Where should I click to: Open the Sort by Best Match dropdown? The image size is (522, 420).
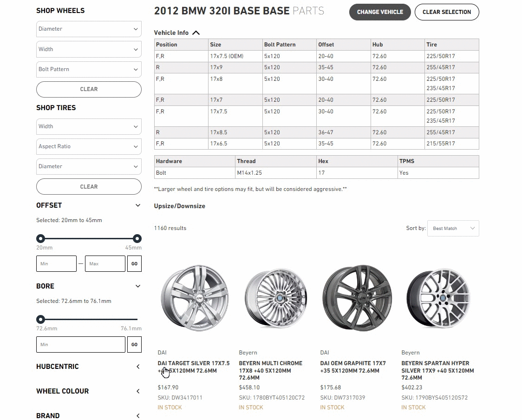(x=453, y=229)
